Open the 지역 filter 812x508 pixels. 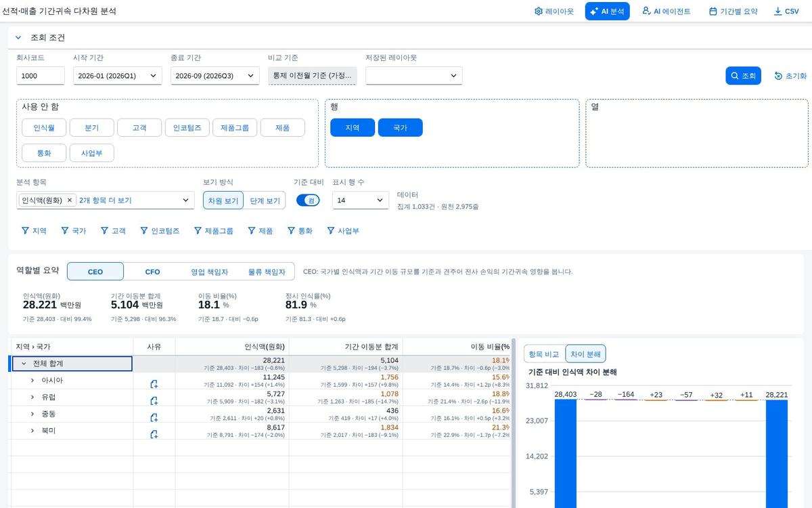pyautogui.click(x=34, y=231)
